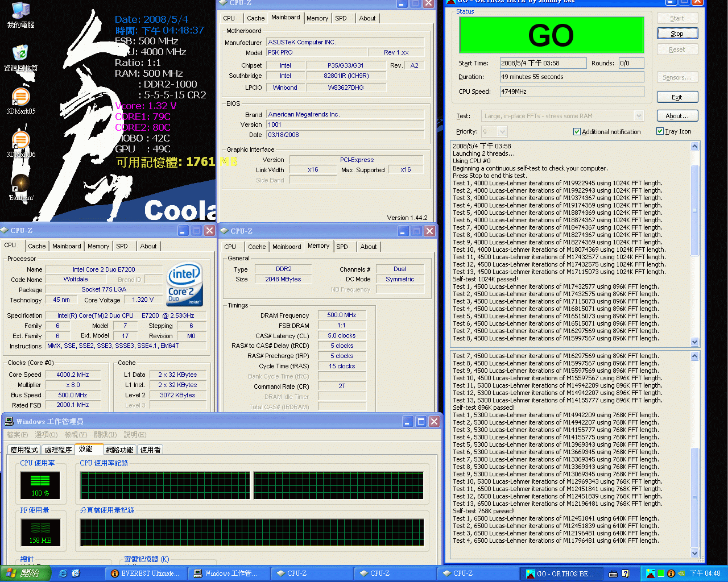Image resolution: width=728 pixels, height=582 pixels.
Task: Click down arrow of lower ORTHOS log scrollbar
Action: [694, 553]
